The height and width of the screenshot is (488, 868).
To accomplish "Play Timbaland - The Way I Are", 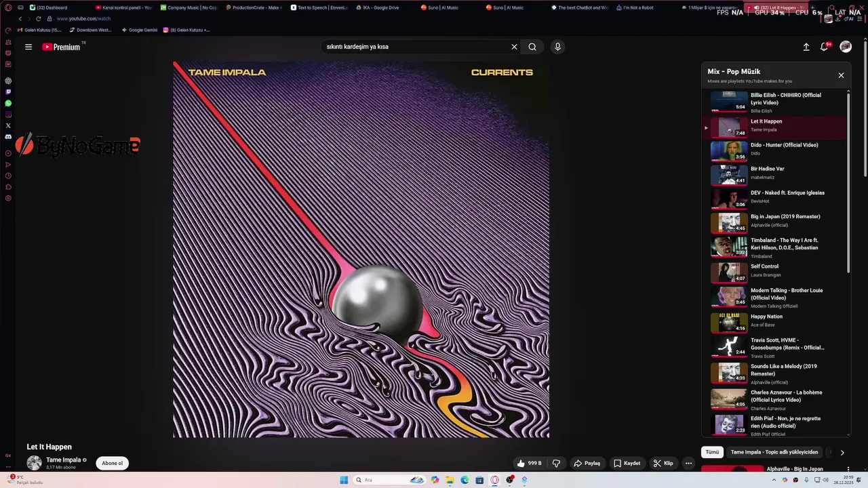I will (774, 247).
